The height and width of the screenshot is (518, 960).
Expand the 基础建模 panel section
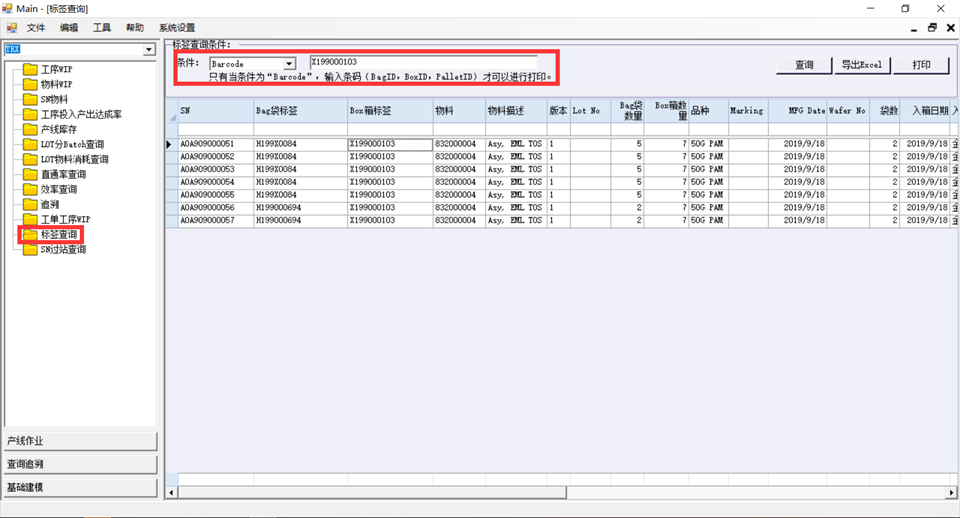79,488
